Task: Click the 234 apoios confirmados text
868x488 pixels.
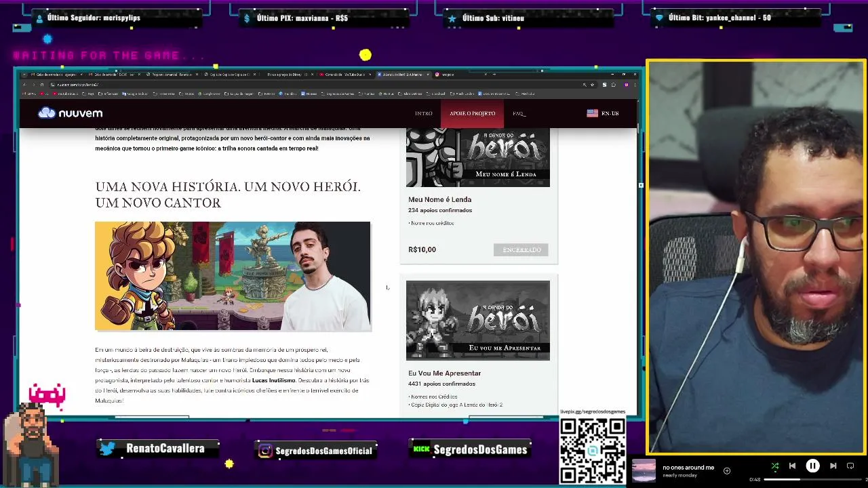Action: point(440,210)
